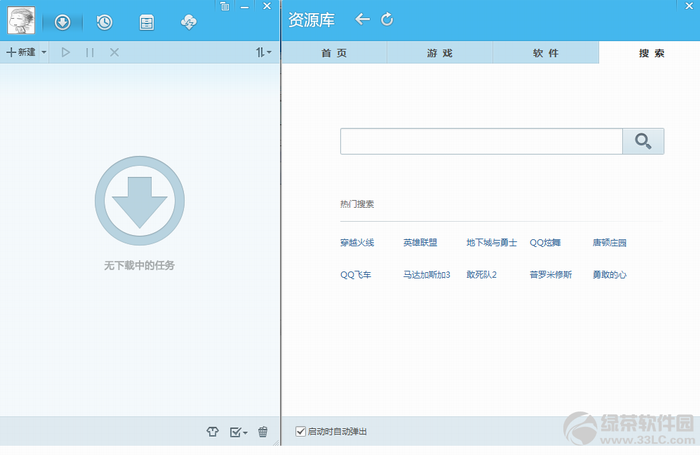Open the trash bin icon
Screen dimensions: 700x455
click(x=263, y=431)
